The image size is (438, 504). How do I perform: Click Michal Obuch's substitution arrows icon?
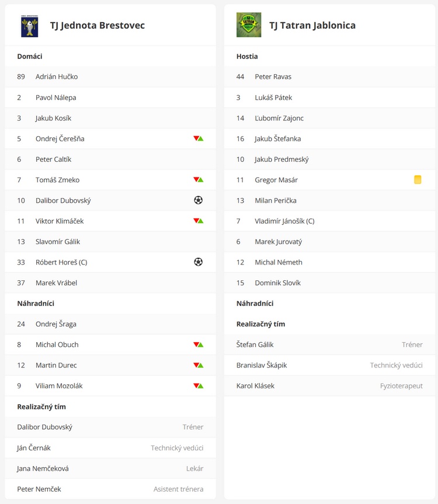click(x=199, y=345)
